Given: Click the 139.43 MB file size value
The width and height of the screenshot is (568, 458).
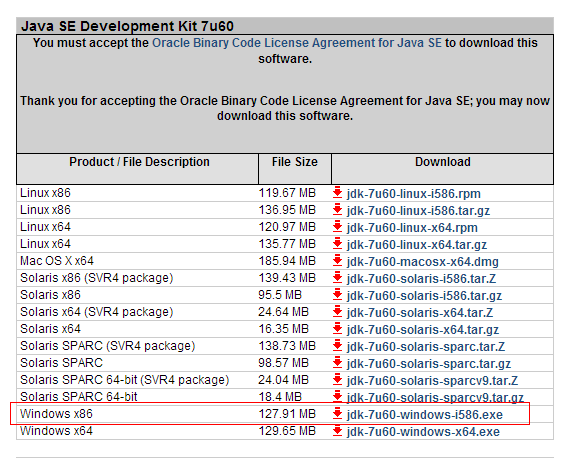Looking at the screenshot, I should click(x=287, y=278).
